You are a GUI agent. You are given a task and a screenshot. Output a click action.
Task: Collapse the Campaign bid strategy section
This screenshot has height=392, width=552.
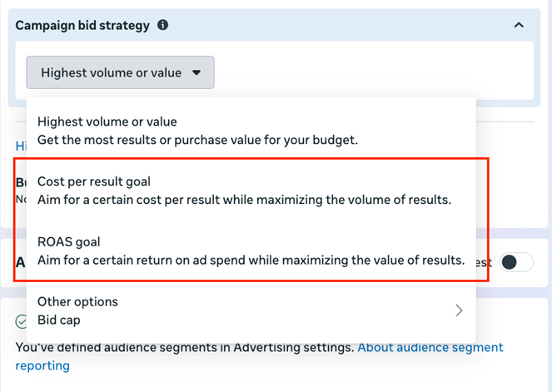(519, 25)
